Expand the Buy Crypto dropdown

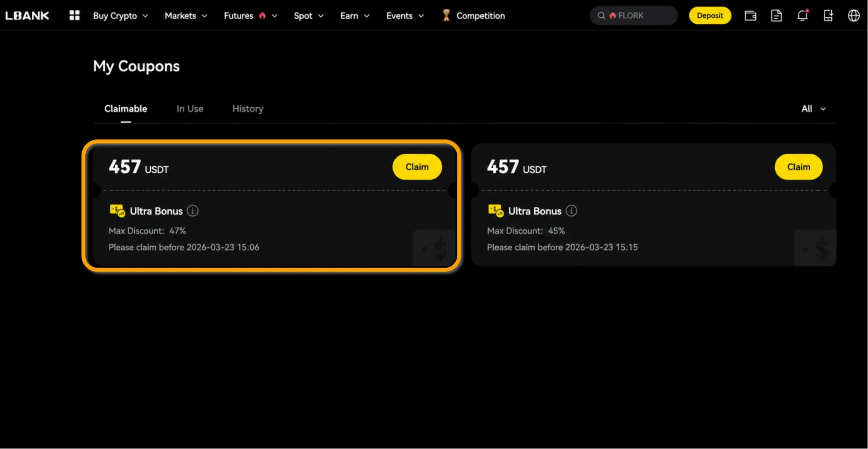click(120, 15)
